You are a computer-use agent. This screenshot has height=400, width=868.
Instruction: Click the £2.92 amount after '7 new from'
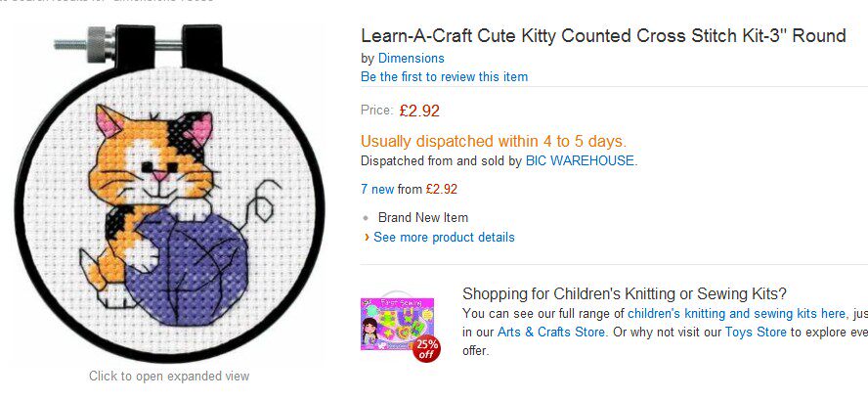pos(441,189)
